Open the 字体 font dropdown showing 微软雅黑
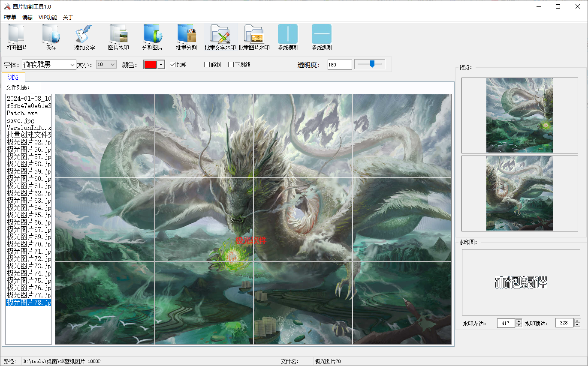This screenshot has height=366, width=588. point(49,65)
